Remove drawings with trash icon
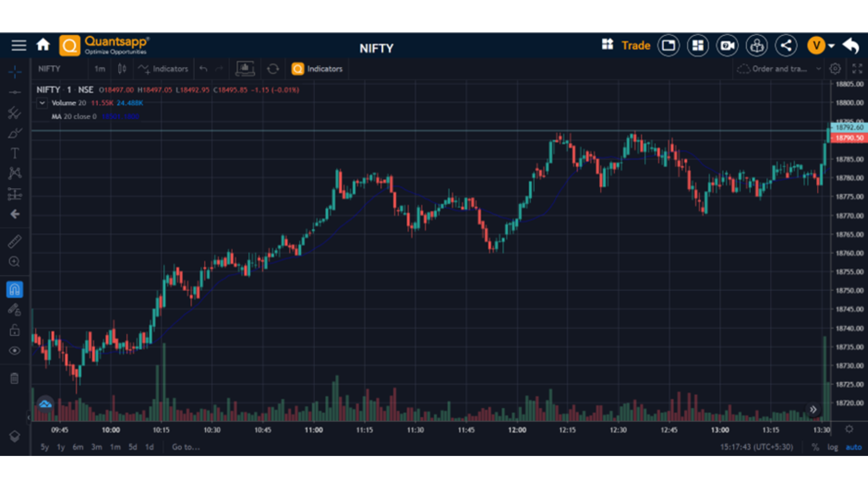Viewport: 868px width, 488px height. [14, 378]
